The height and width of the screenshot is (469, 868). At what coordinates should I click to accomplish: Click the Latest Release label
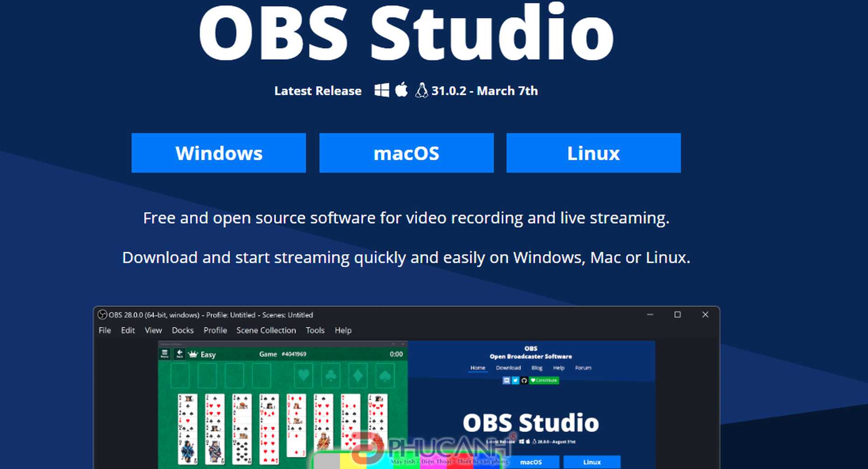pyautogui.click(x=318, y=91)
